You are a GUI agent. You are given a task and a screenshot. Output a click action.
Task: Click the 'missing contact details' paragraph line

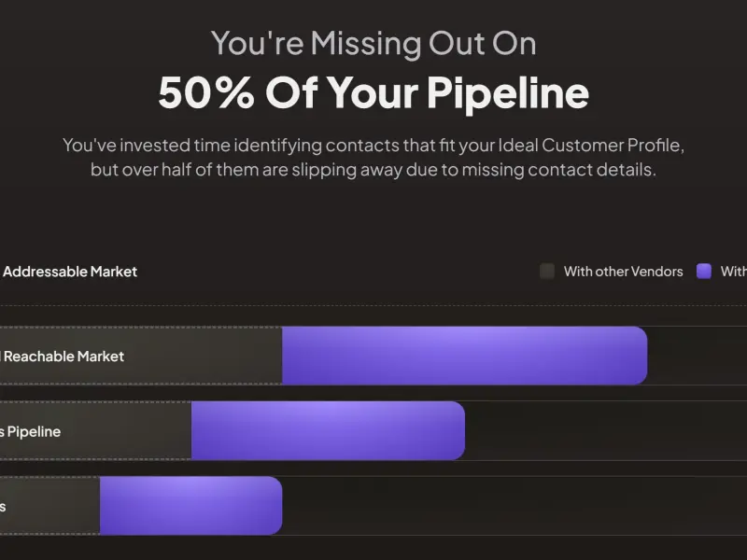click(x=373, y=170)
